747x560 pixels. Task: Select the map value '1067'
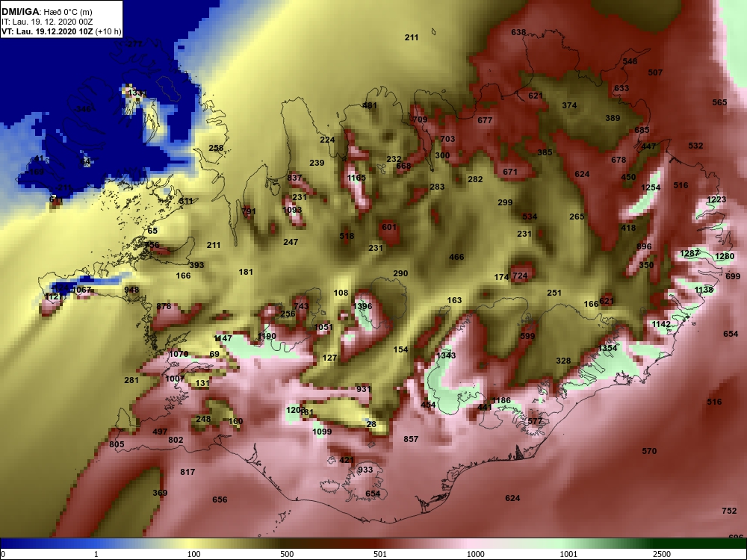point(81,290)
